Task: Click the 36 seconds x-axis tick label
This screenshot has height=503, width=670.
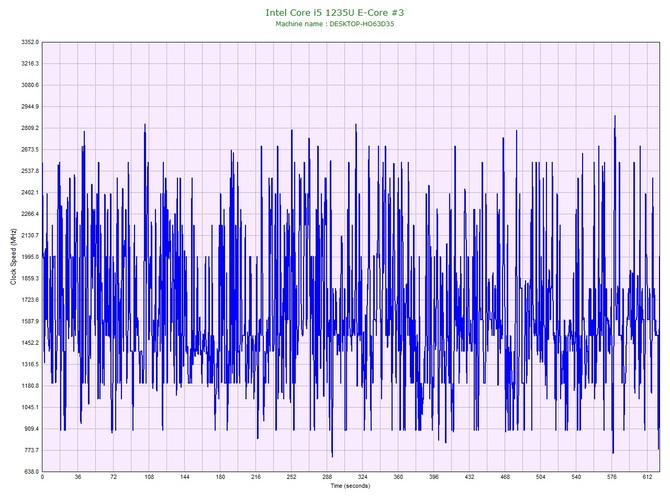Action: (x=78, y=477)
